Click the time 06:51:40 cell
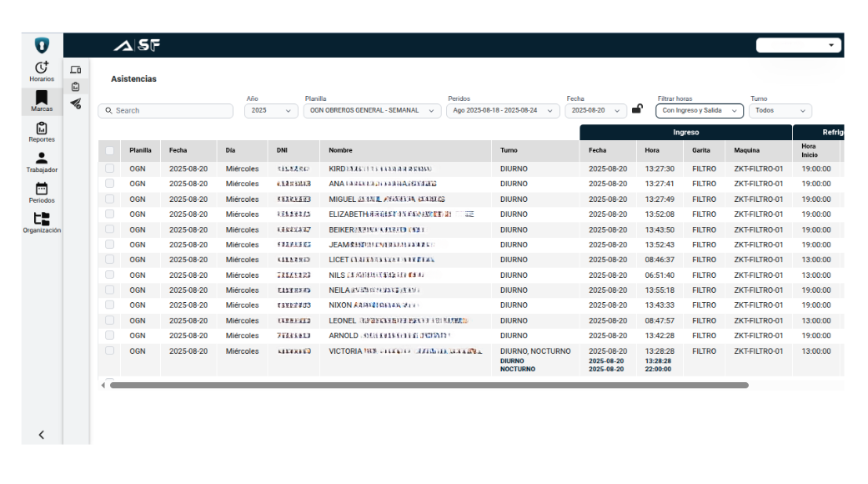This screenshot has height=484, width=868. (660, 275)
